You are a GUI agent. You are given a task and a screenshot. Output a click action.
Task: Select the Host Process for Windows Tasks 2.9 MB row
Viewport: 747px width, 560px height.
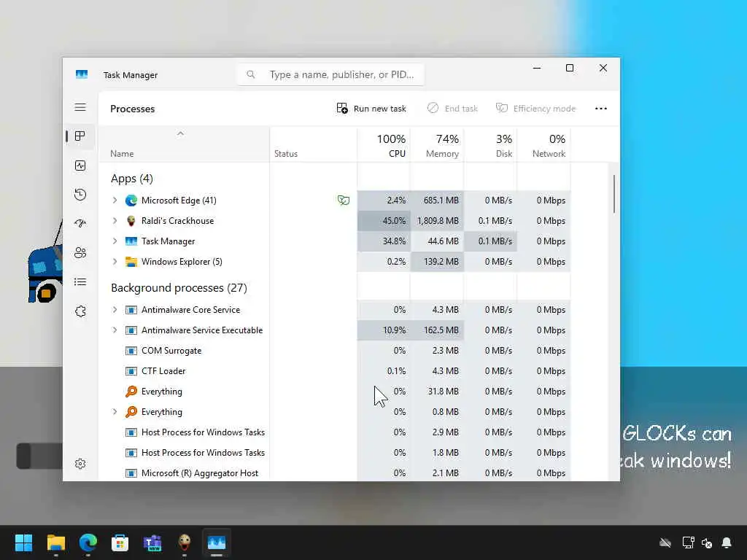pos(334,432)
